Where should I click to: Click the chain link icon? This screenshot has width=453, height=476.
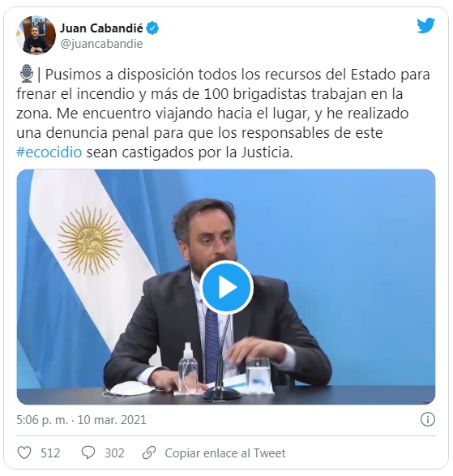(x=149, y=452)
